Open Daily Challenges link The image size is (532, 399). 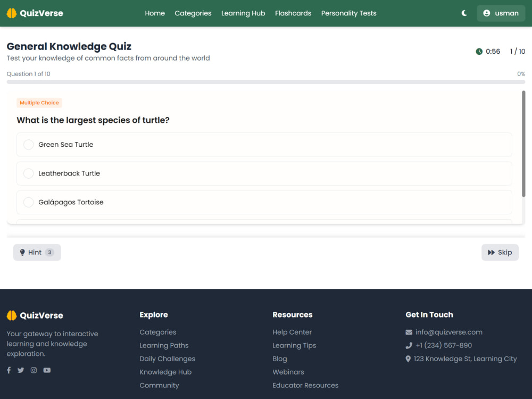click(167, 359)
